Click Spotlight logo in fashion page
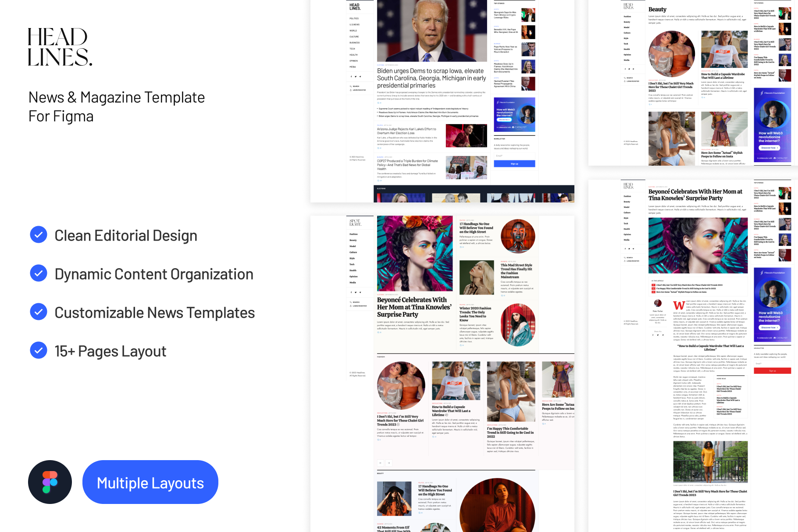Screen dimensions: 798x532 click(x=355, y=223)
